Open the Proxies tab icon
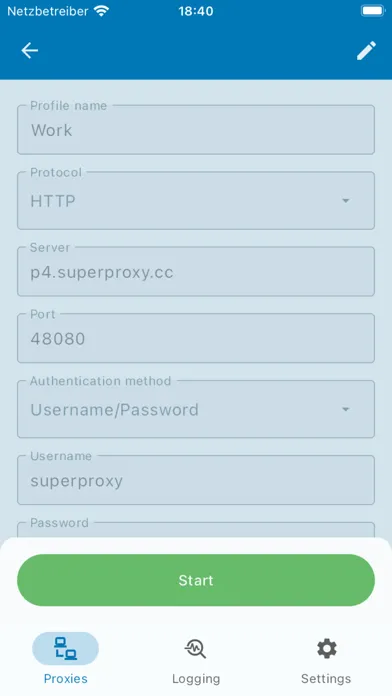Viewport: 392px width, 696px height. click(65, 649)
